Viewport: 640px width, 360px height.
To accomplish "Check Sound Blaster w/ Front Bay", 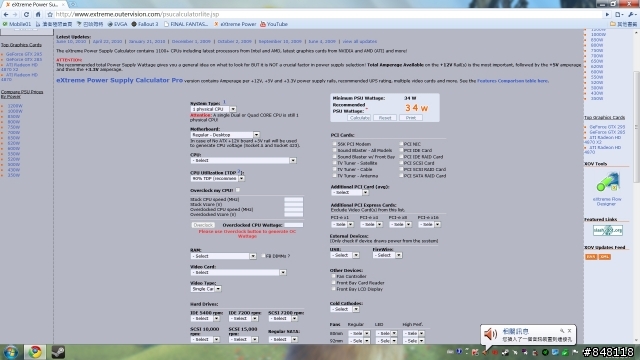I will tap(334, 157).
